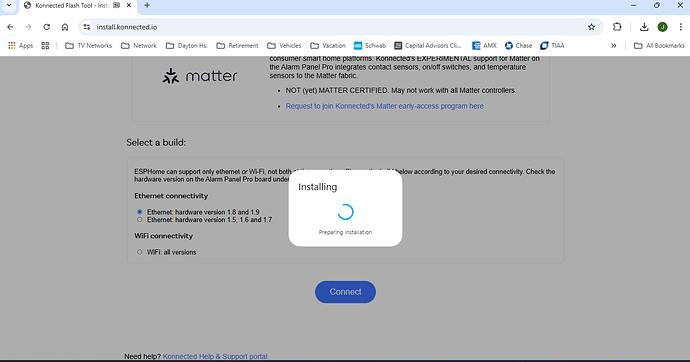The height and width of the screenshot is (362, 690).
Task: Select Ethernet hardware version 1.8 and 1.9
Action: [x=139, y=212]
